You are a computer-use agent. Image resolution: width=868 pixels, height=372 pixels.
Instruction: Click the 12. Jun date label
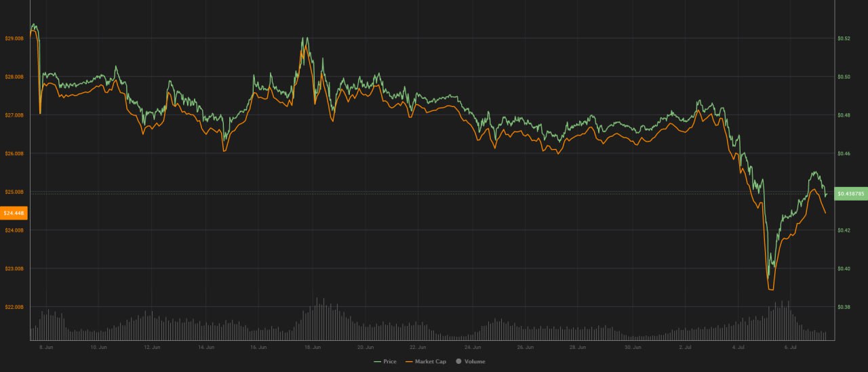coord(152,347)
